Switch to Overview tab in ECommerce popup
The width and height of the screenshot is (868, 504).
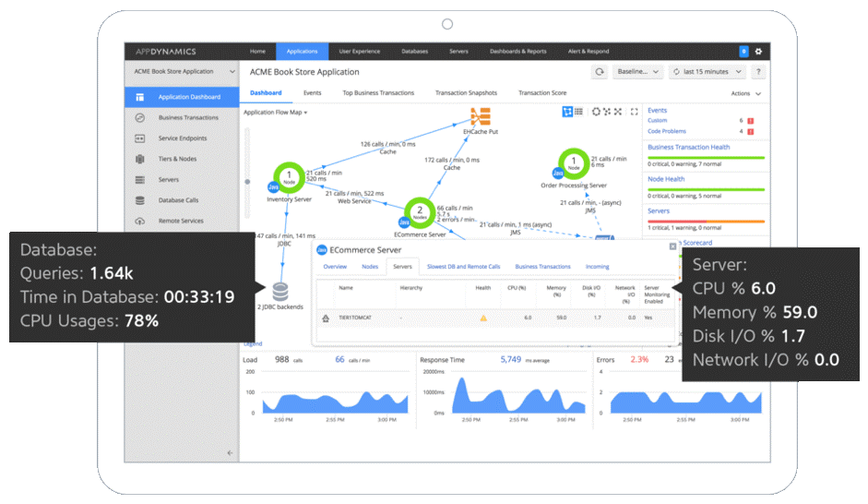[x=335, y=267]
